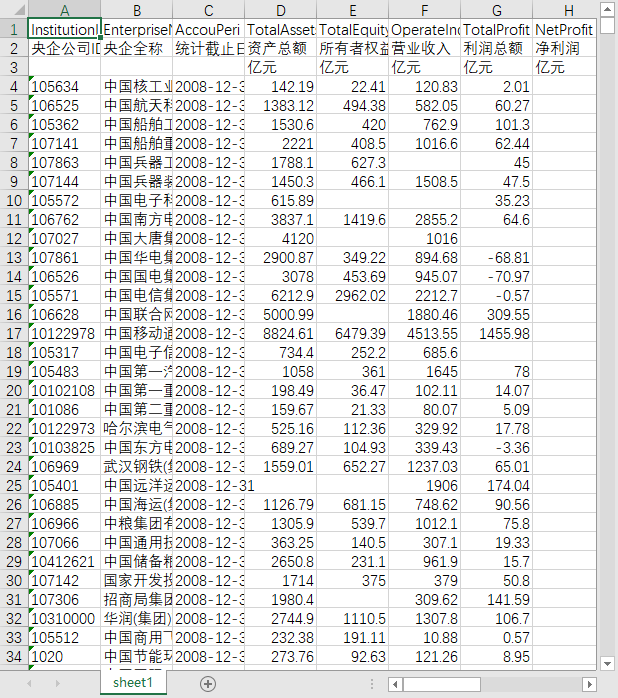Select the cell starting 哈尔滨电
This screenshot has width=618, height=698.
(x=137, y=428)
